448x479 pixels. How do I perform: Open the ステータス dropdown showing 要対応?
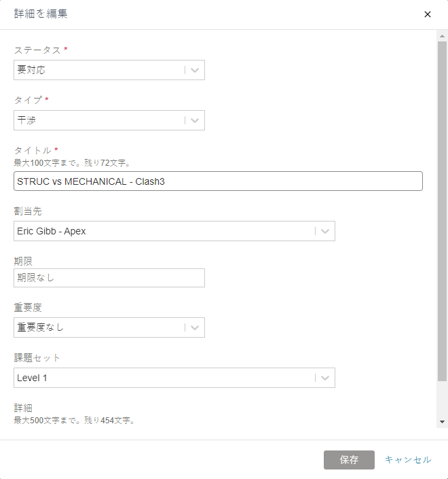109,70
